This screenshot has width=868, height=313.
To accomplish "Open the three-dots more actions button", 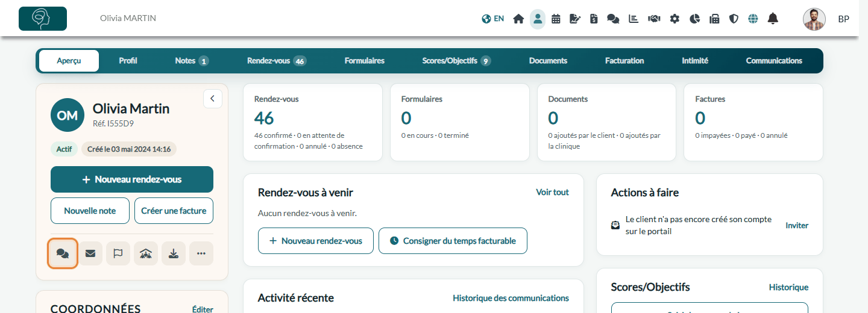I will tap(201, 253).
